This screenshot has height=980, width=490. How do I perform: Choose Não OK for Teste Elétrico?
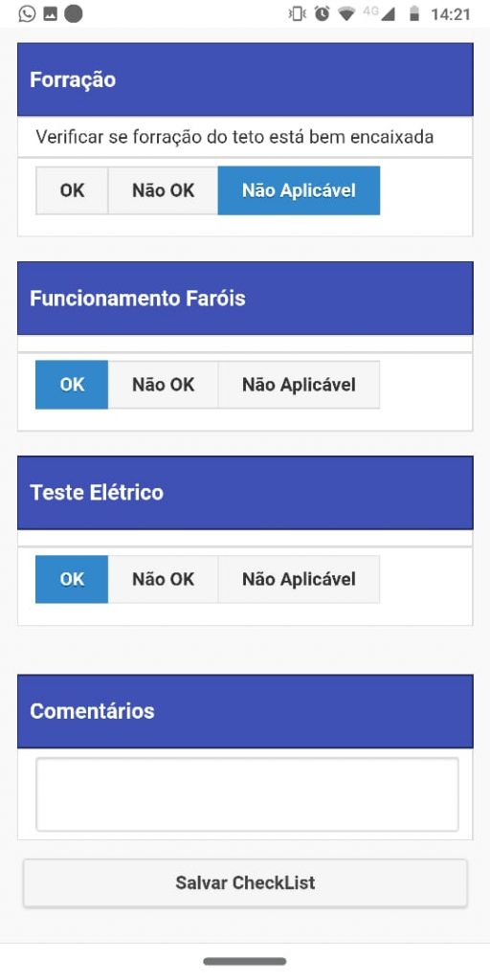click(163, 579)
